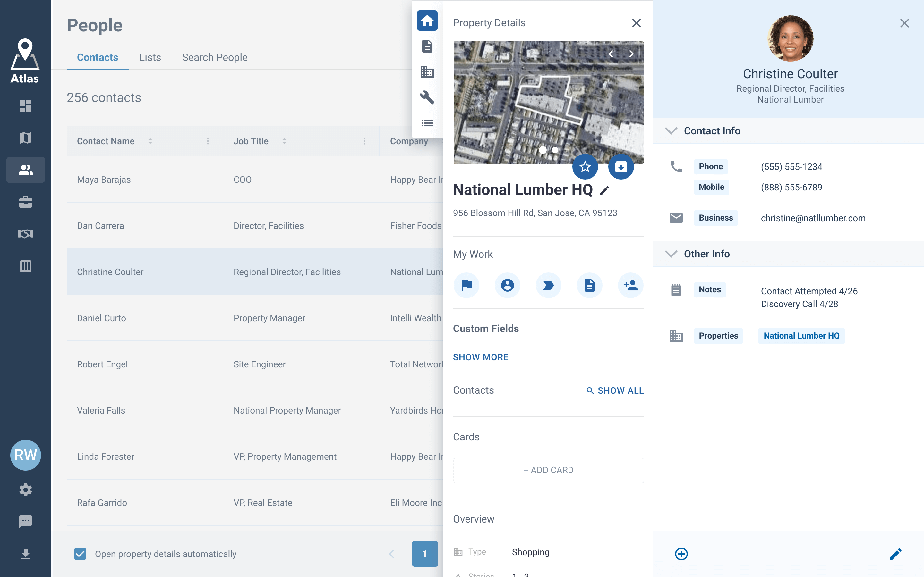Click the + ADD CARD button
Screen dimensions: 924x577
click(548, 470)
